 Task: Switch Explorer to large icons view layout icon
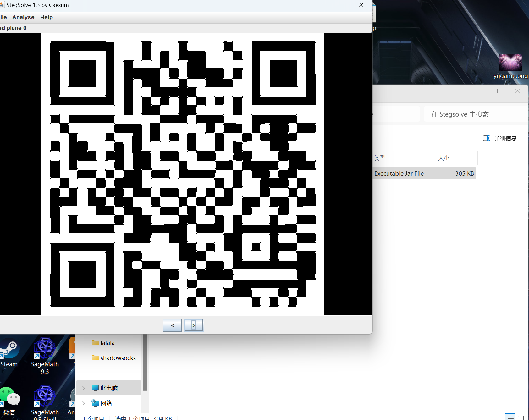521,417
